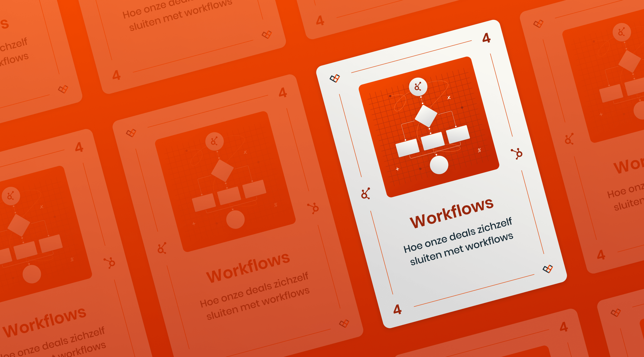Click the number 4 in white card's bottom corner
The image size is (644, 357).
pyautogui.click(x=397, y=309)
